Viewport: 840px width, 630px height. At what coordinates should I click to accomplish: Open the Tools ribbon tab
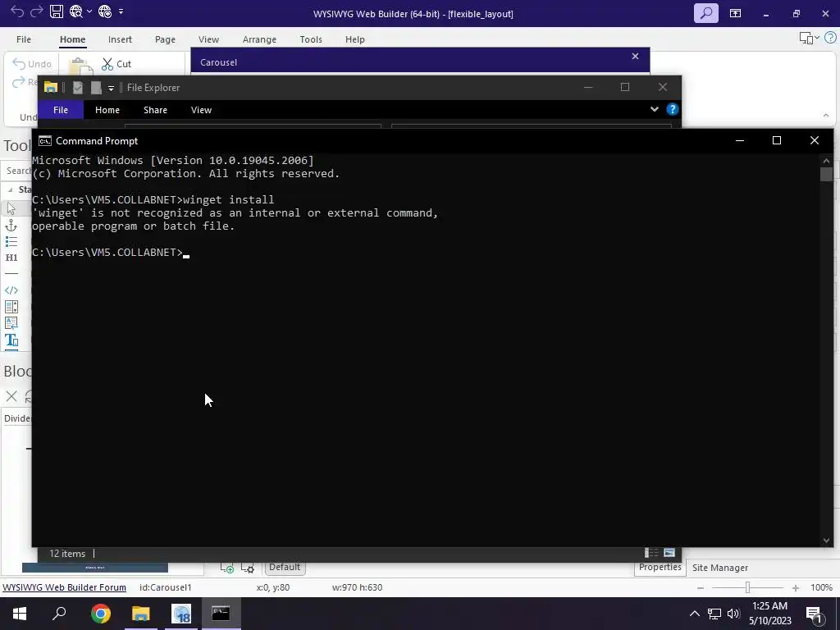tap(311, 39)
